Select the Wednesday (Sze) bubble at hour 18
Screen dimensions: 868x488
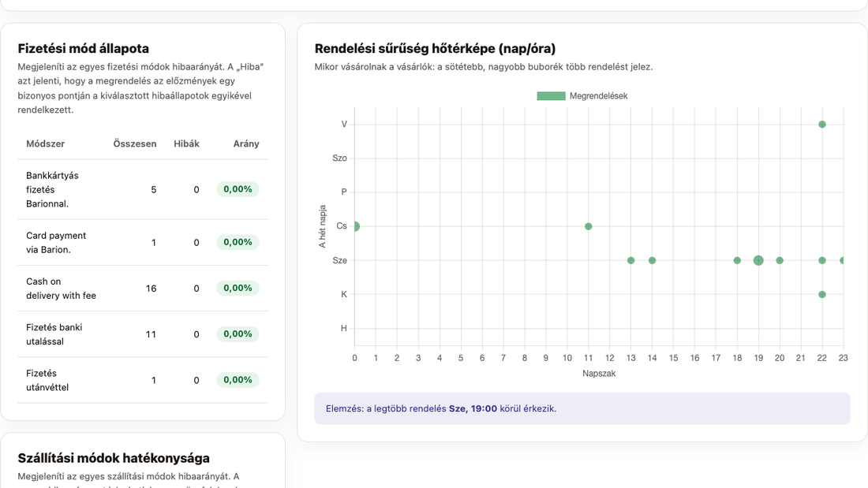737,261
